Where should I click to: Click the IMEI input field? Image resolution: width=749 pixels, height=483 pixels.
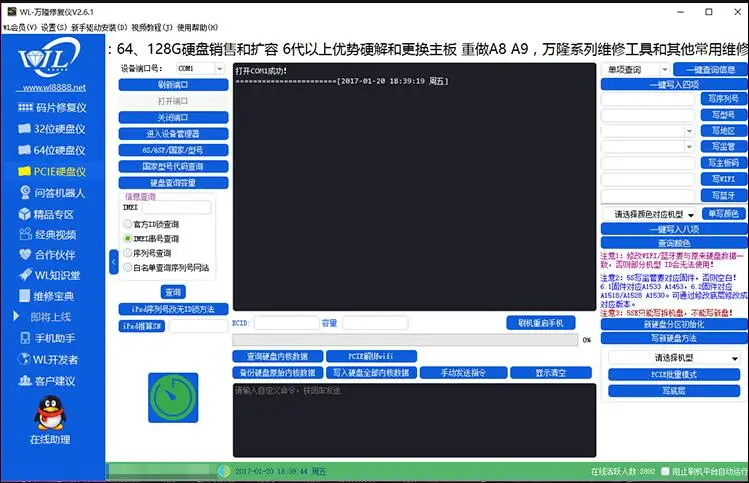pos(176,207)
